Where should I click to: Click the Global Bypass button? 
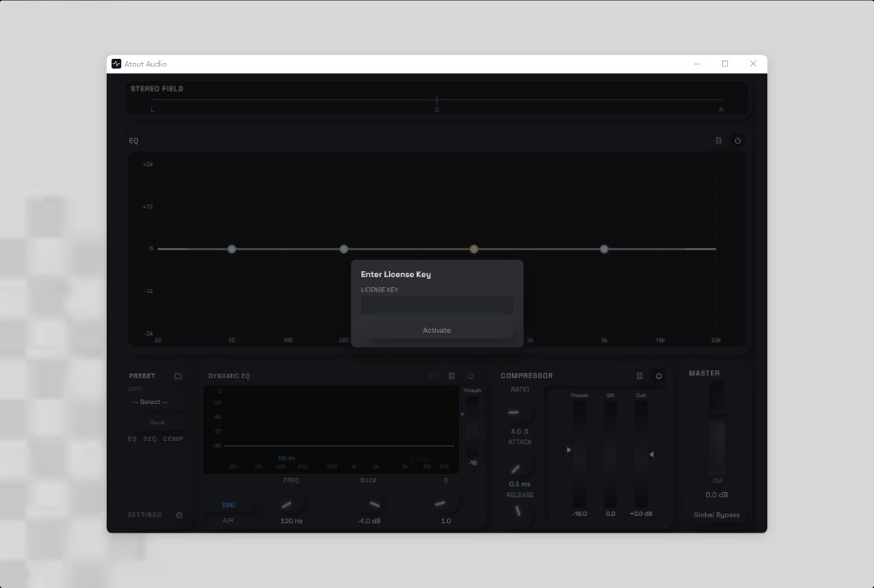click(716, 514)
